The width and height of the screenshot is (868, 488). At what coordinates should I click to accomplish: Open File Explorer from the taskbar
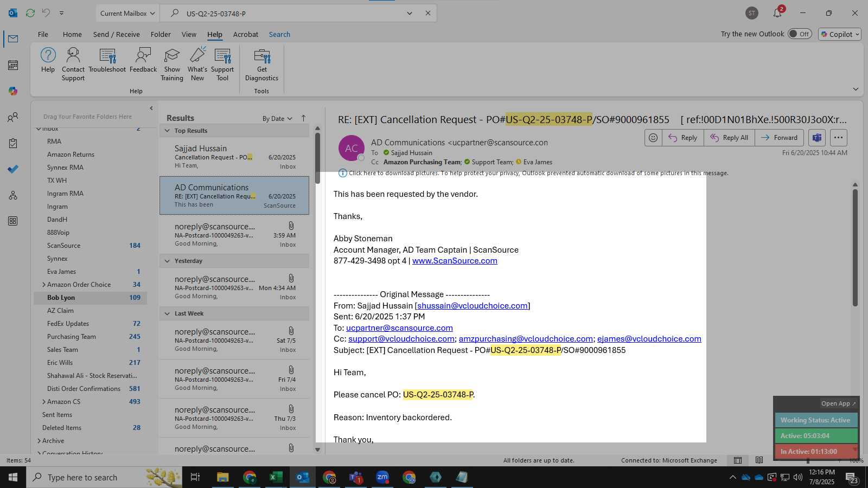(222, 477)
